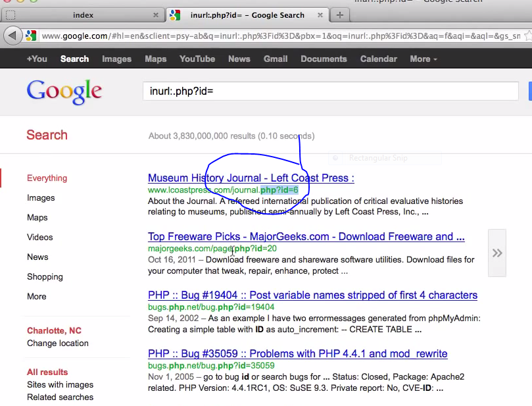Filter results by Shopping in sidebar

(x=45, y=276)
